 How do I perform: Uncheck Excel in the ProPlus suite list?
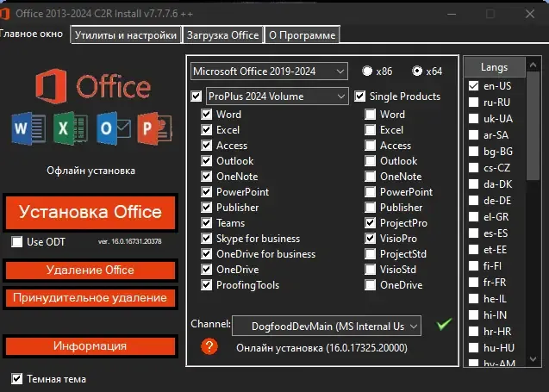[207, 130]
